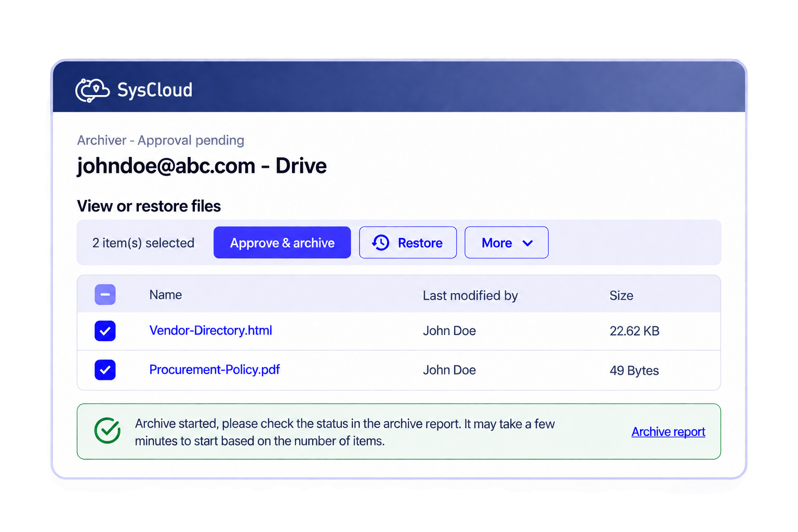
Task: Click the 2 item(s) selected label
Action: pos(143,243)
